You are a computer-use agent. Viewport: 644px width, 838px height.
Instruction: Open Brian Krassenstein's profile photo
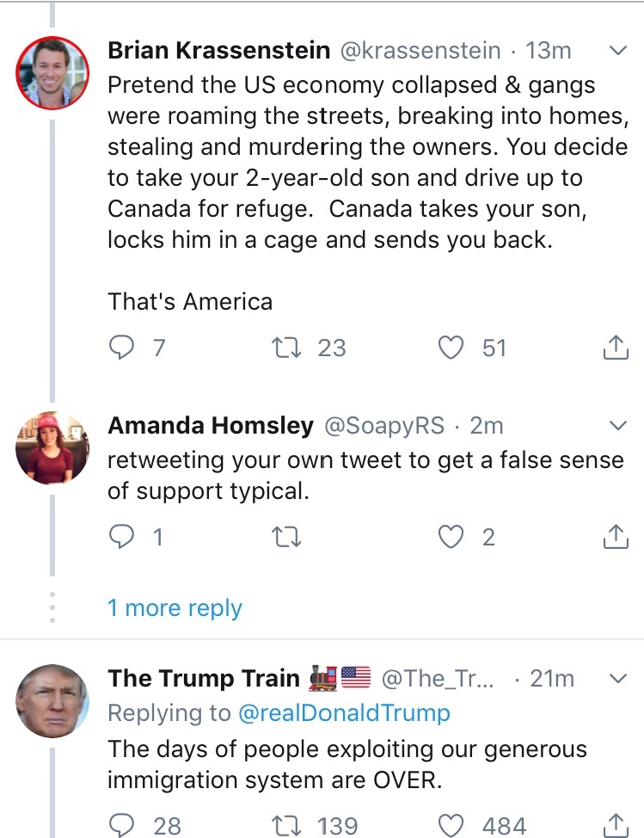coord(52,74)
